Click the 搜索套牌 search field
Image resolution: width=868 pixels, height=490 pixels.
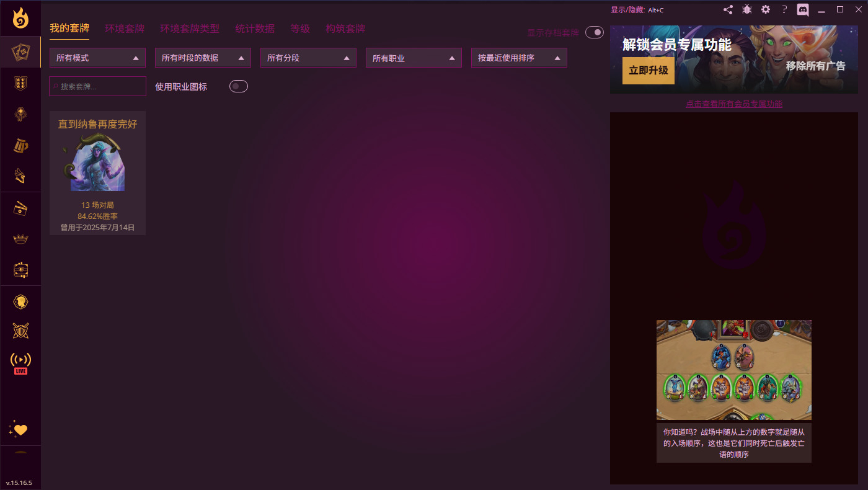tap(98, 86)
